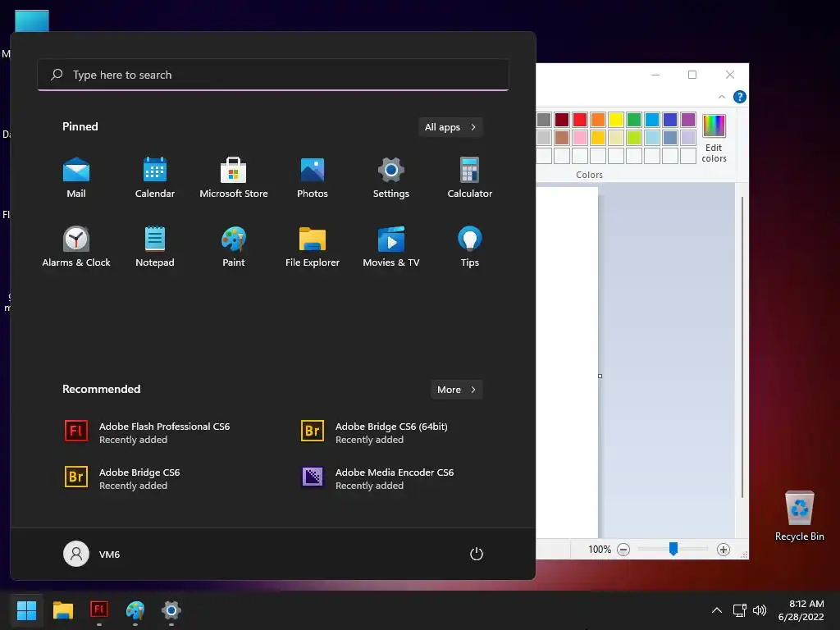Click the Paint vertical scrollbar
Viewport: 840px width, 630px height.
tap(742, 347)
